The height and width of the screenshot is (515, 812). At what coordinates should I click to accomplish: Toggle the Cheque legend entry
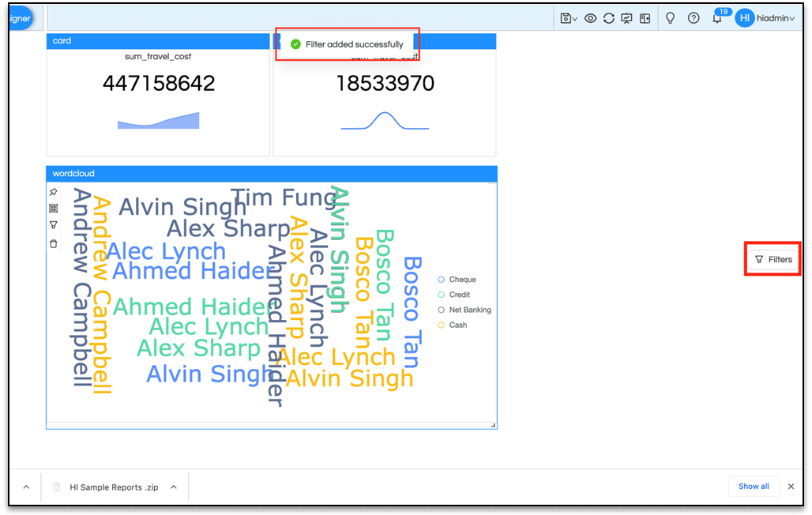457,280
